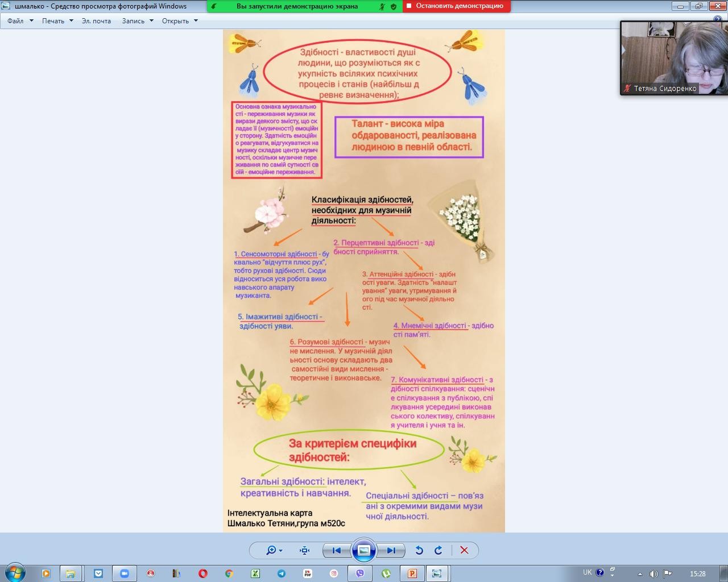
Task: Stop screen sharing with Остановить демонстрацию
Action: [x=456, y=6]
